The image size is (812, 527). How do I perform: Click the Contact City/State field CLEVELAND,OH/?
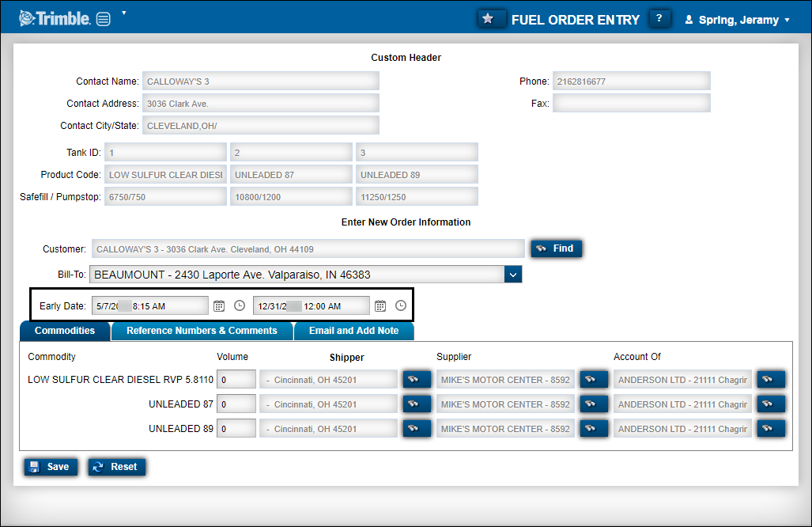(261, 125)
